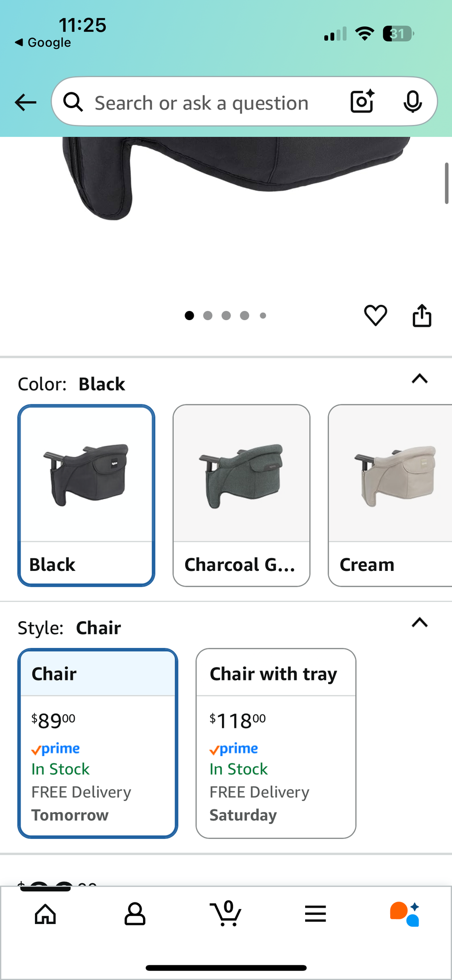Open camera lens search icon
This screenshot has height=980, width=452.
coord(362,101)
